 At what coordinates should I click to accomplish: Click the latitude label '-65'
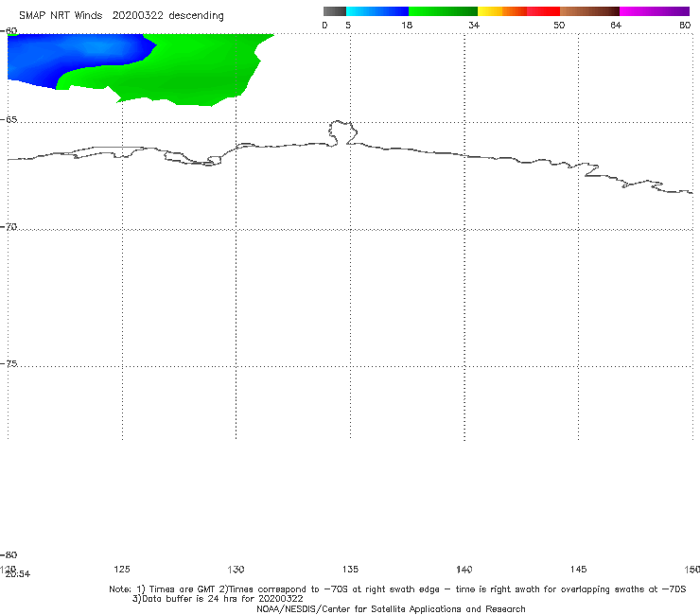pyautogui.click(x=9, y=120)
